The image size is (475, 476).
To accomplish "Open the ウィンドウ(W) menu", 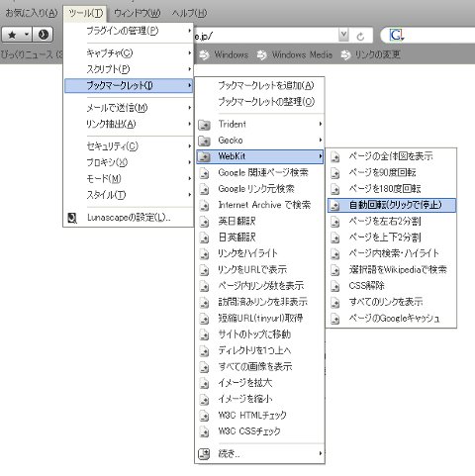I will (138, 14).
